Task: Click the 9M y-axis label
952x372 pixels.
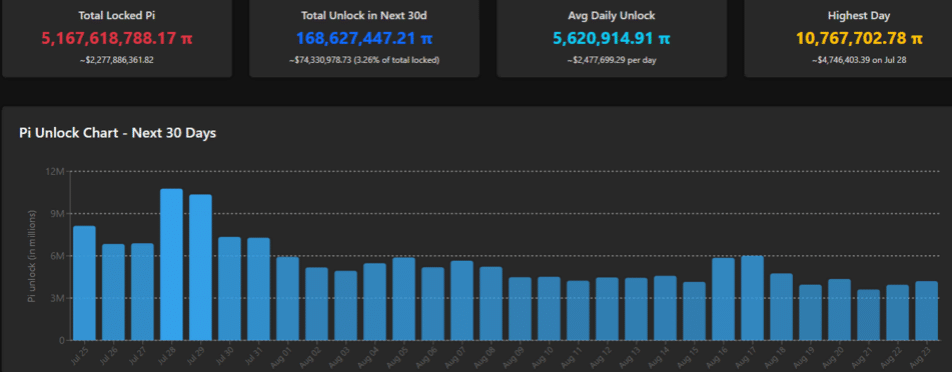Action: click(x=58, y=214)
